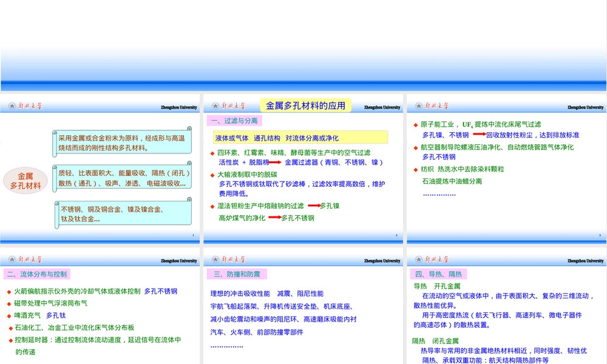The width and height of the screenshot is (607, 364).
Task: Click the line 隔热、承载双重功能：航天结构隔热部件等
Action: [x=486, y=360]
